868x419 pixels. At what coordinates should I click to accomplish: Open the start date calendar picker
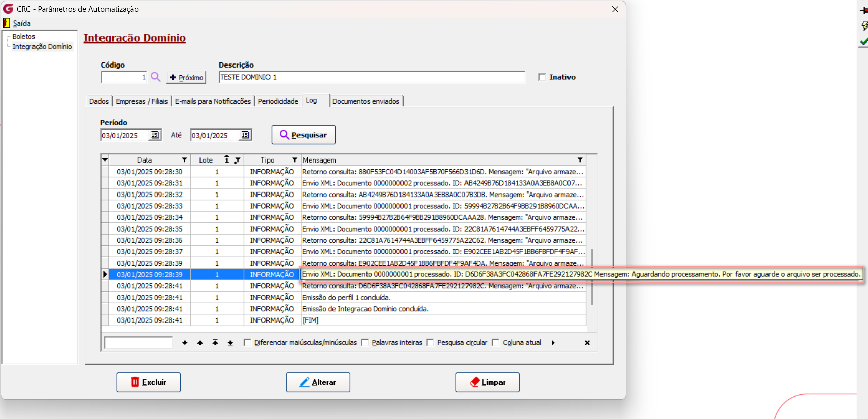[155, 135]
